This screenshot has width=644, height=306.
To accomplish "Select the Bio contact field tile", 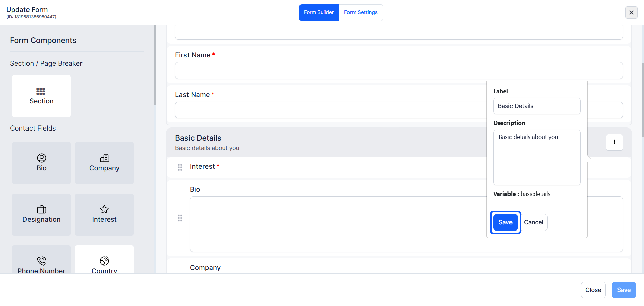I will tap(41, 163).
